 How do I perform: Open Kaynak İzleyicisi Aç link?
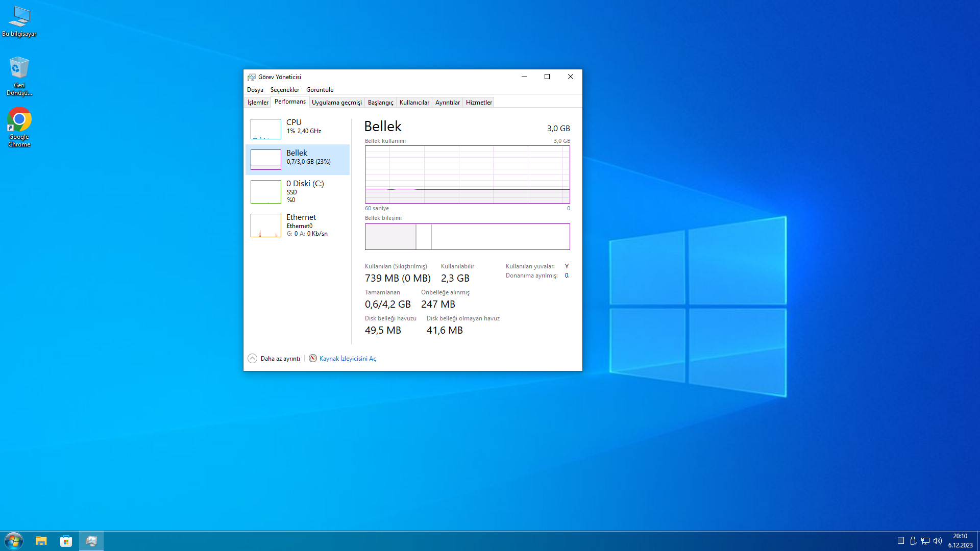click(x=348, y=359)
